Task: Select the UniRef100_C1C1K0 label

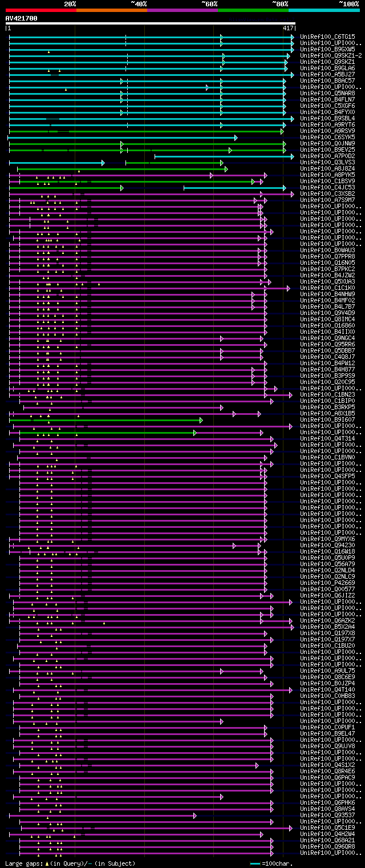Action: (x=327, y=288)
